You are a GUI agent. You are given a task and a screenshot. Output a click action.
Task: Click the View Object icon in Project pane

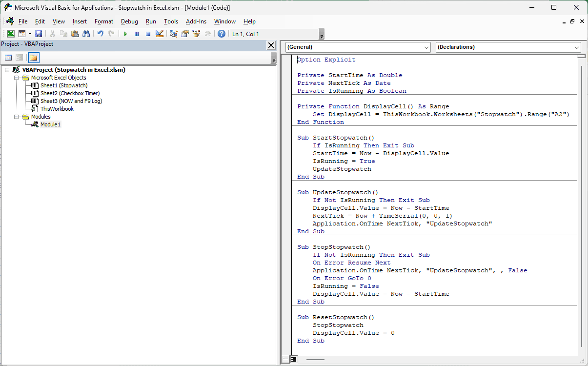(20, 58)
